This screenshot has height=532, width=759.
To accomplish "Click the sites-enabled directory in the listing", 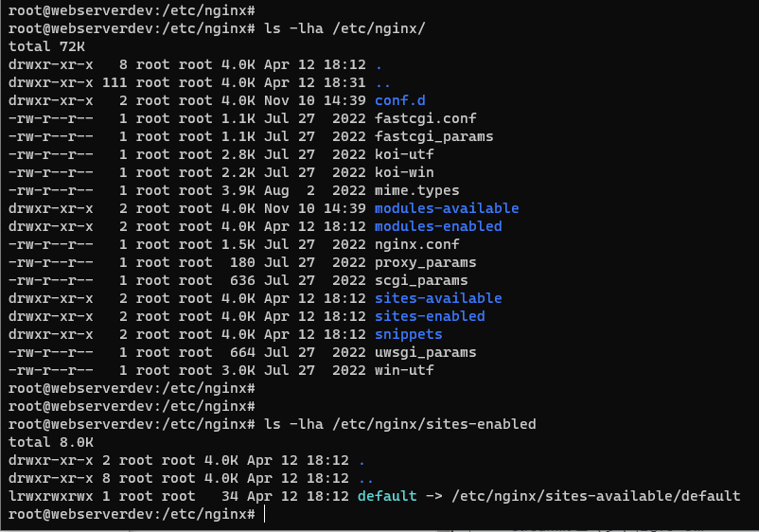I will point(430,316).
